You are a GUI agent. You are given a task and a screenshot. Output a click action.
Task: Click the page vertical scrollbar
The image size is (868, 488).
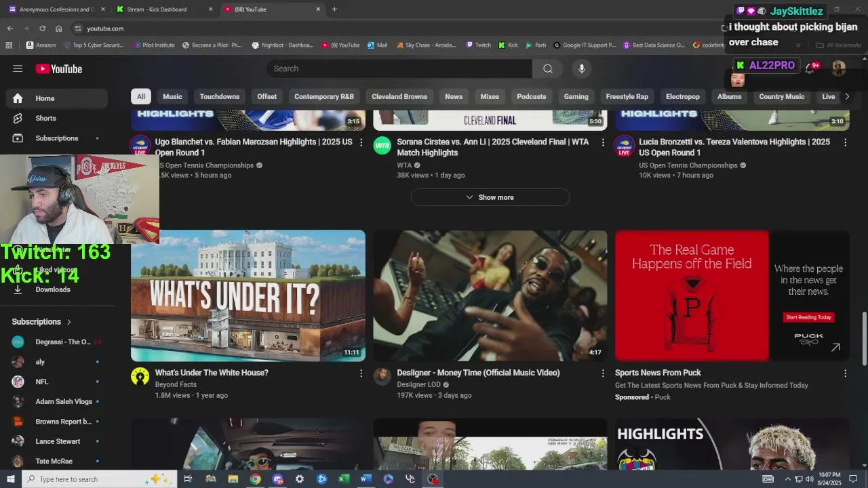click(864, 340)
